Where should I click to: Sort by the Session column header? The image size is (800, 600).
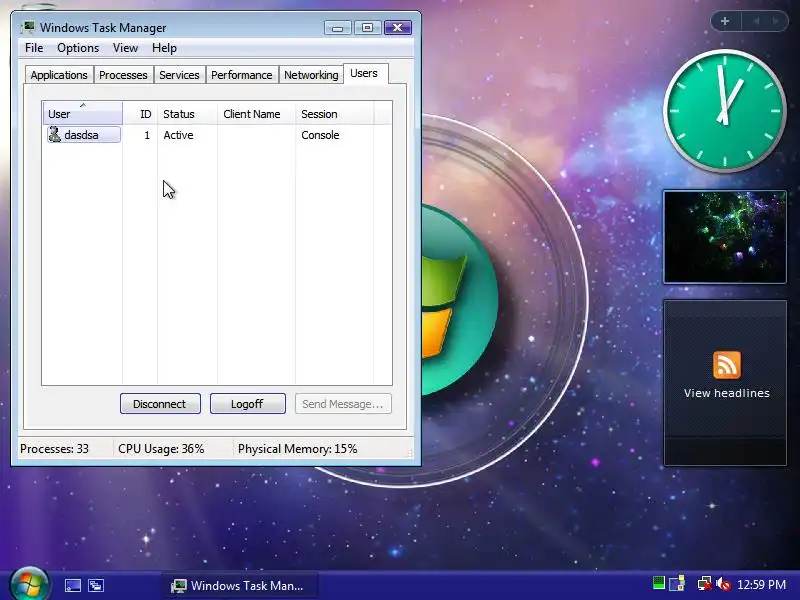coord(334,113)
